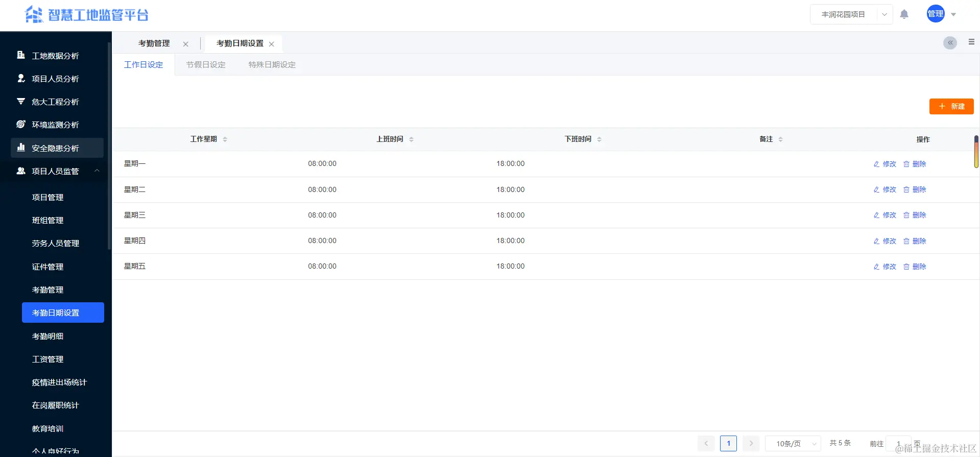Select 考勤日期设置 in the sidebar

tap(63, 312)
